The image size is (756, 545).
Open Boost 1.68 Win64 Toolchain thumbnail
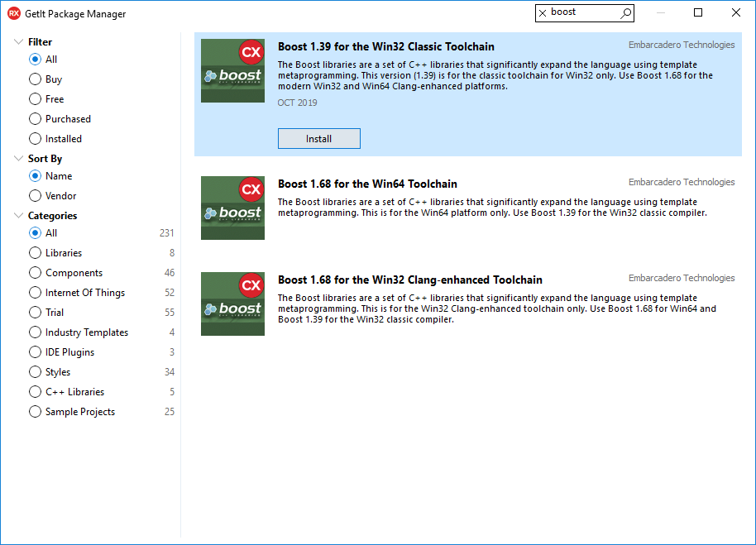232,208
